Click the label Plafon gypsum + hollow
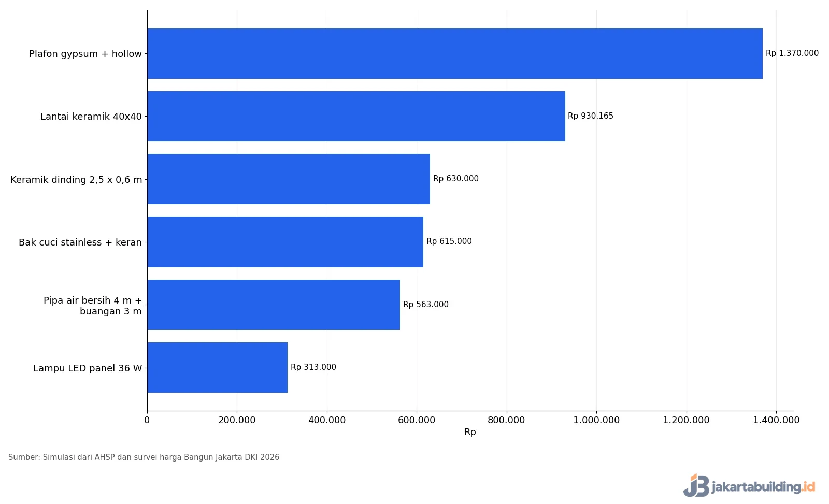 point(85,54)
